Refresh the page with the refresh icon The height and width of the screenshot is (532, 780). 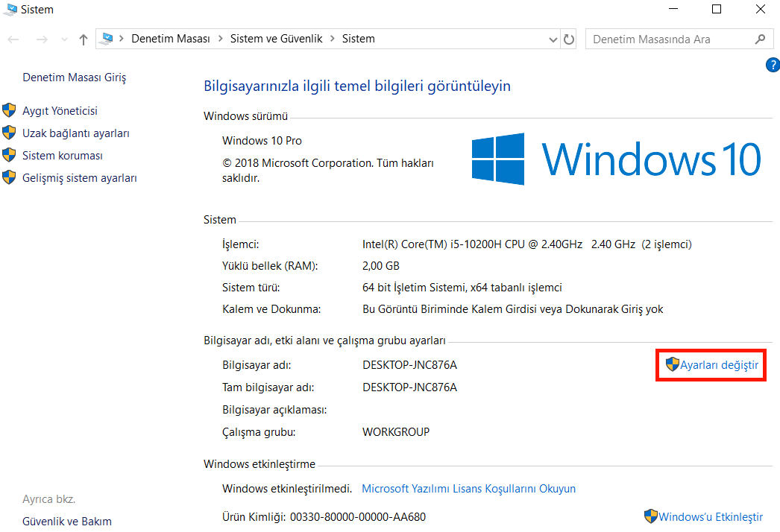tap(568, 39)
